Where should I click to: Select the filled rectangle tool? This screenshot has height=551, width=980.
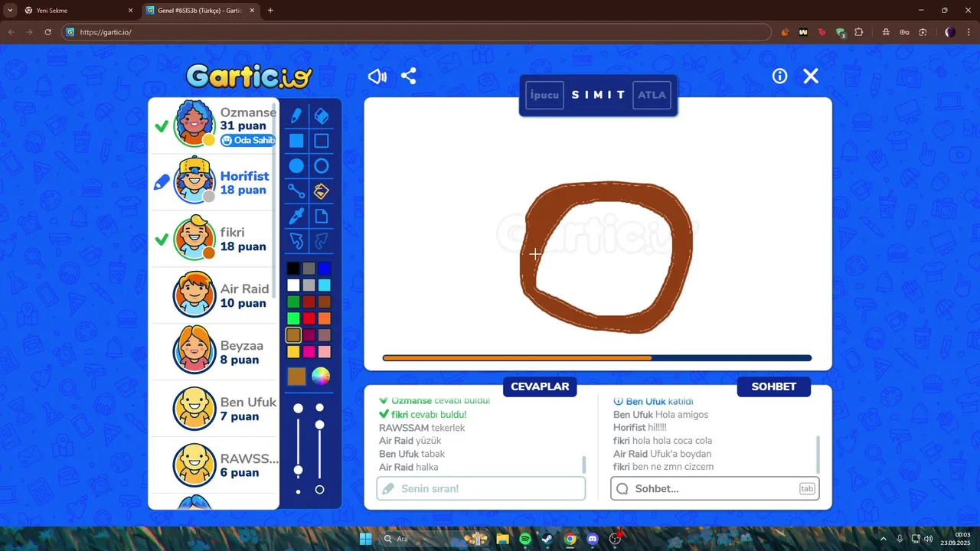[296, 141]
